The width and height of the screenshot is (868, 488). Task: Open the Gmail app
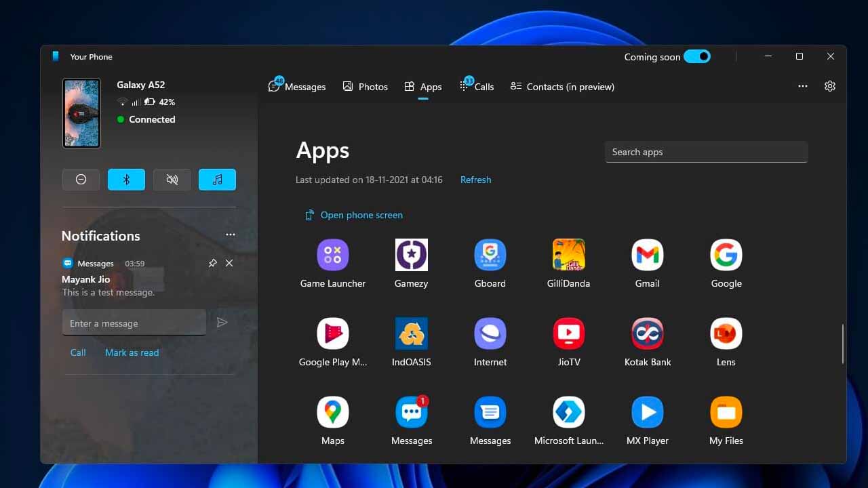[x=648, y=256]
